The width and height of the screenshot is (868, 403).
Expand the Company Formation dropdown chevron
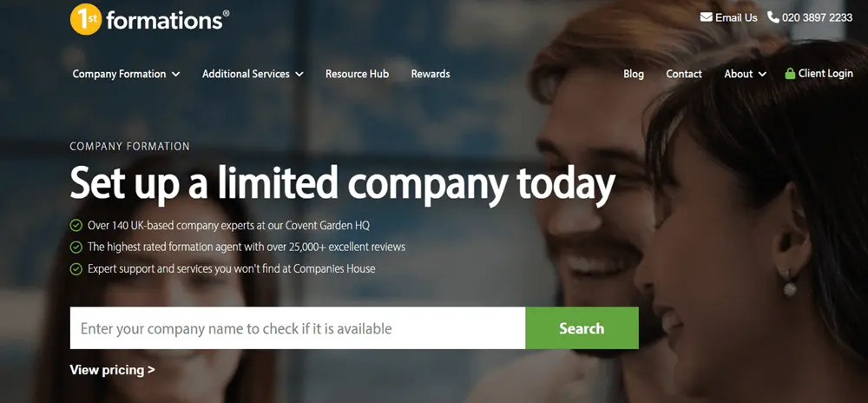click(175, 74)
